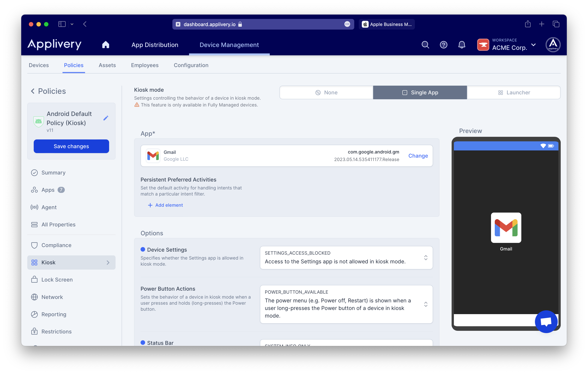Open the notifications bell

tap(461, 45)
